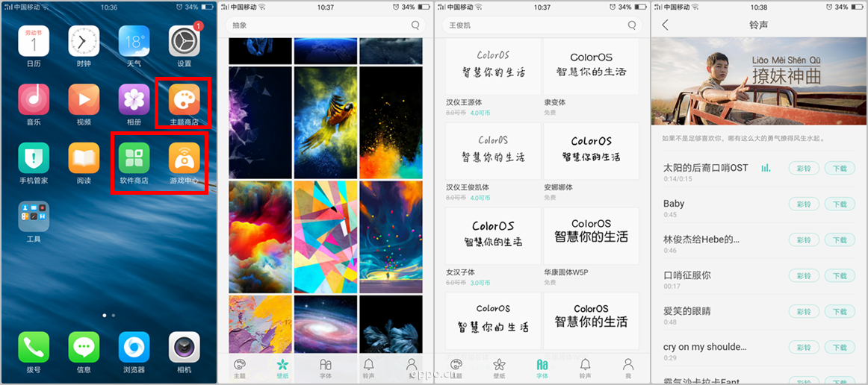The width and height of the screenshot is (868, 385).
Task: Open the 游戏中心 game center app
Action: click(185, 158)
